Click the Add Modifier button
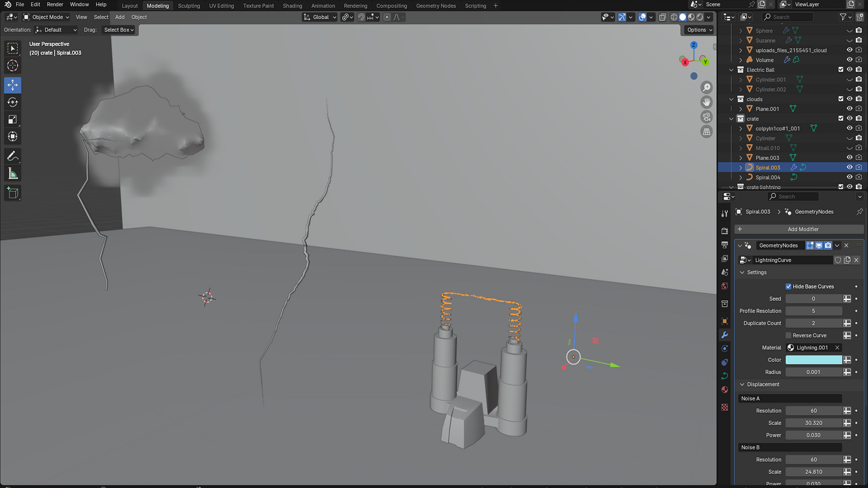This screenshot has height=488, width=868. [x=799, y=230]
